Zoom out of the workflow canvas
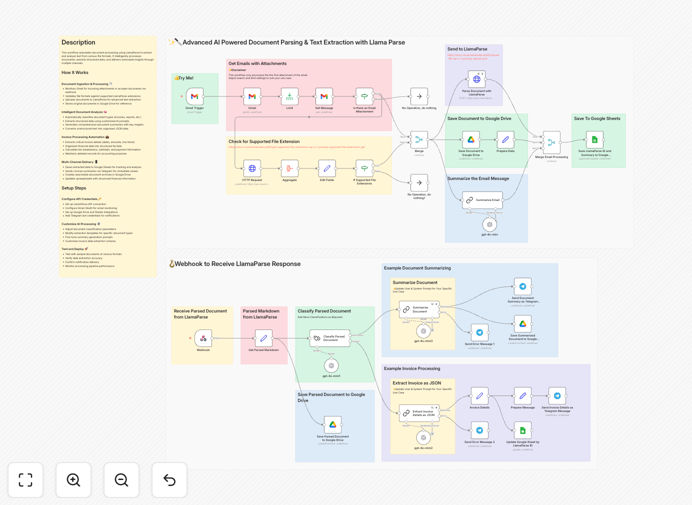Viewport: 692px width, 505px height. point(121,480)
